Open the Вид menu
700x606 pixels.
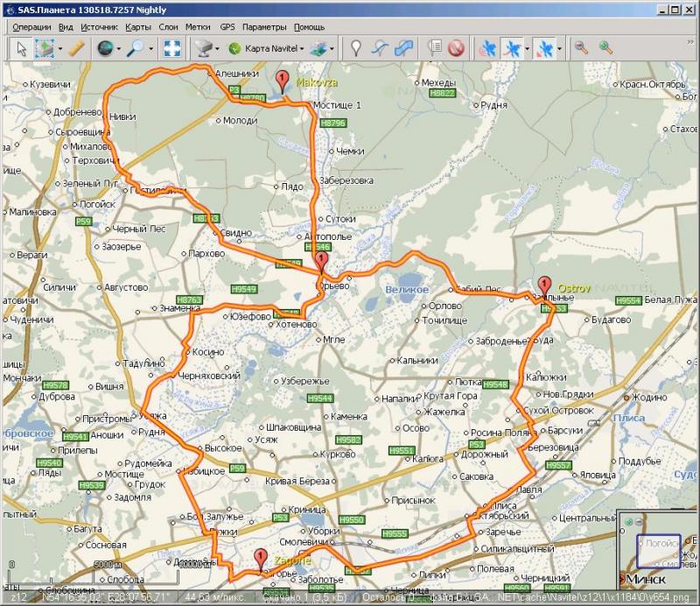pyautogui.click(x=66, y=27)
